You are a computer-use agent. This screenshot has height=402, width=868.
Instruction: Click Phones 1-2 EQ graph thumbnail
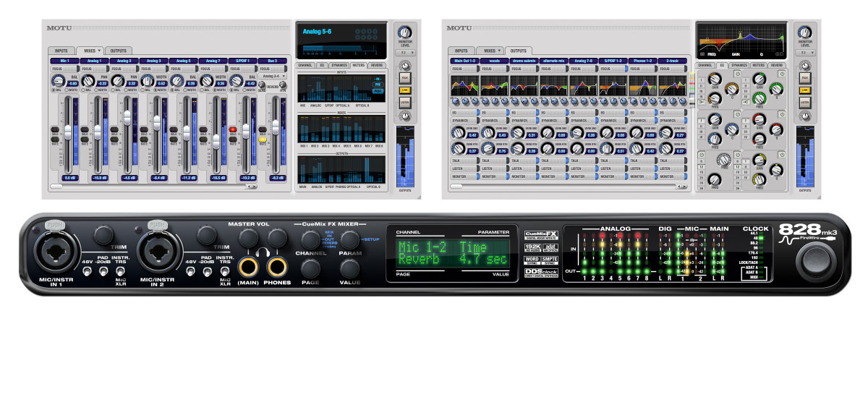[643, 85]
